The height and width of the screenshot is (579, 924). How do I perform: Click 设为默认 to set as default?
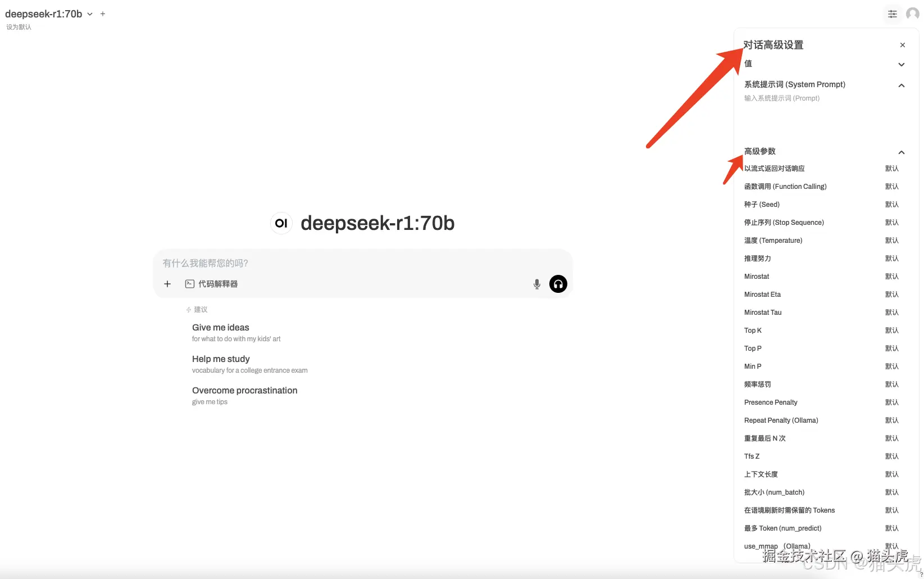19,27
